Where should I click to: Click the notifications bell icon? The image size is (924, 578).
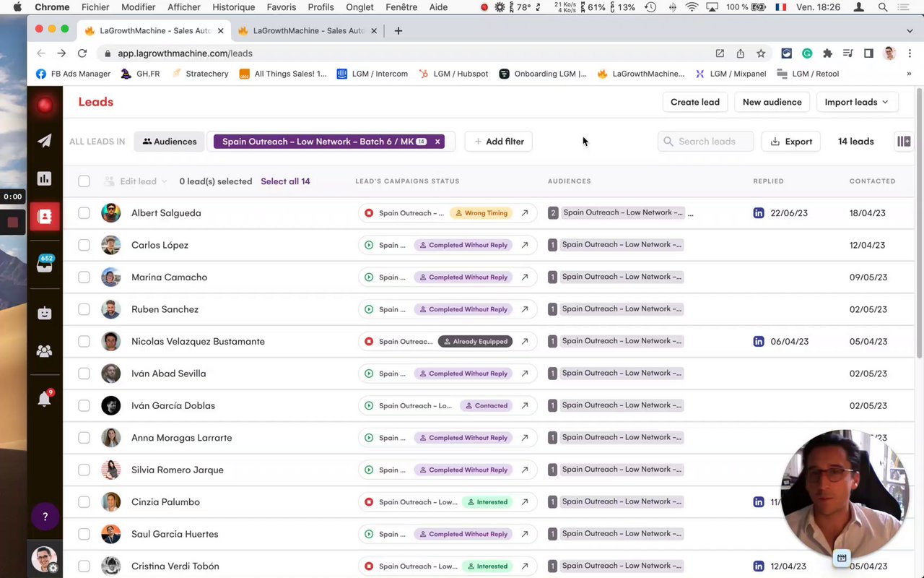point(45,400)
